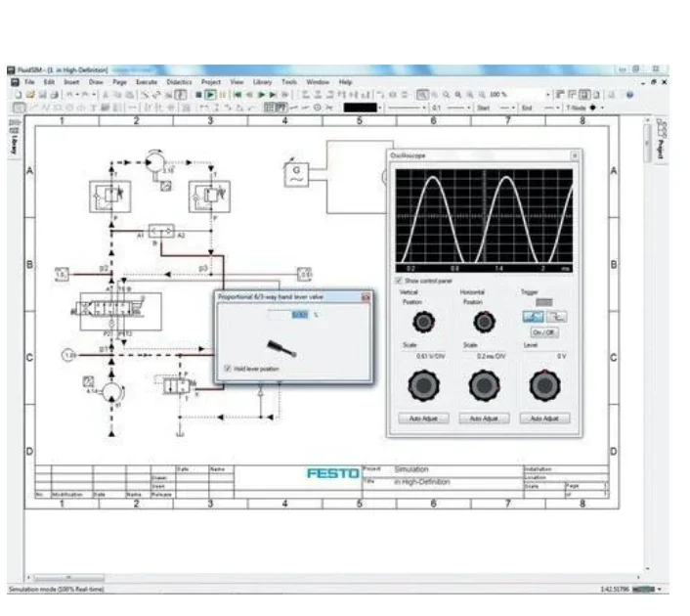Click the help globe icon in toolbar
This screenshot has height=616, width=690.
[x=629, y=95]
